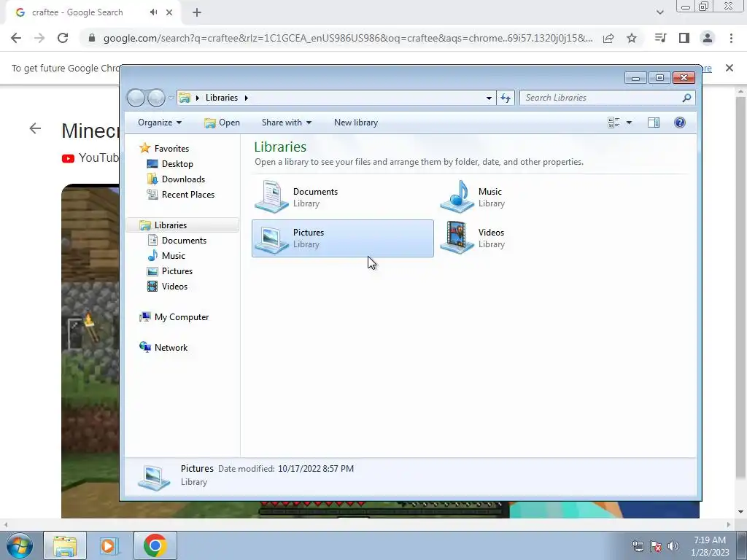
Task: Dismiss the Chrome update notification bar
Action: pos(729,68)
